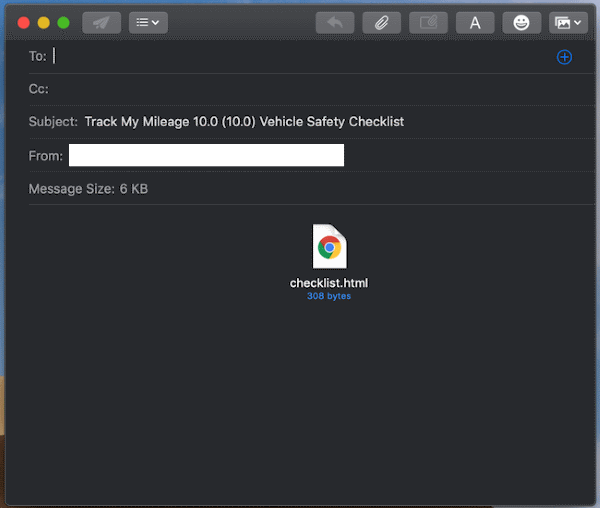Select the checklist.html attachment icon
The height and width of the screenshot is (508, 600).
click(329, 246)
